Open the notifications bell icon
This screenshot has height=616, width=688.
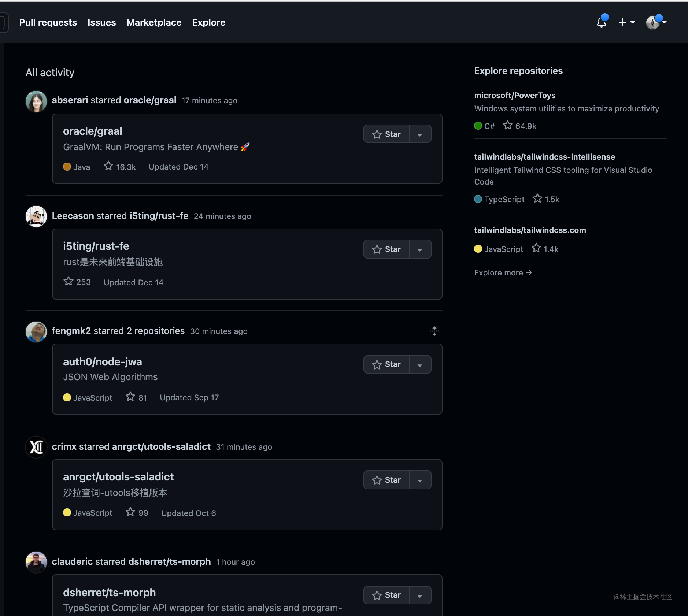click(601, 22)
